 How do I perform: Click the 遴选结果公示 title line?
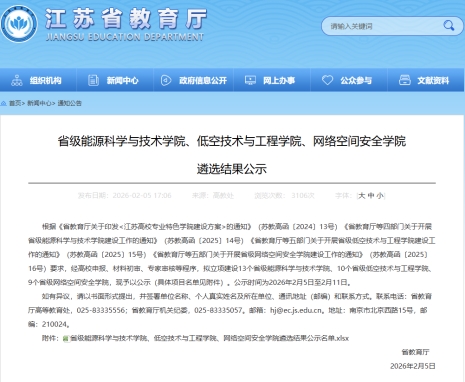pos(232,169)
